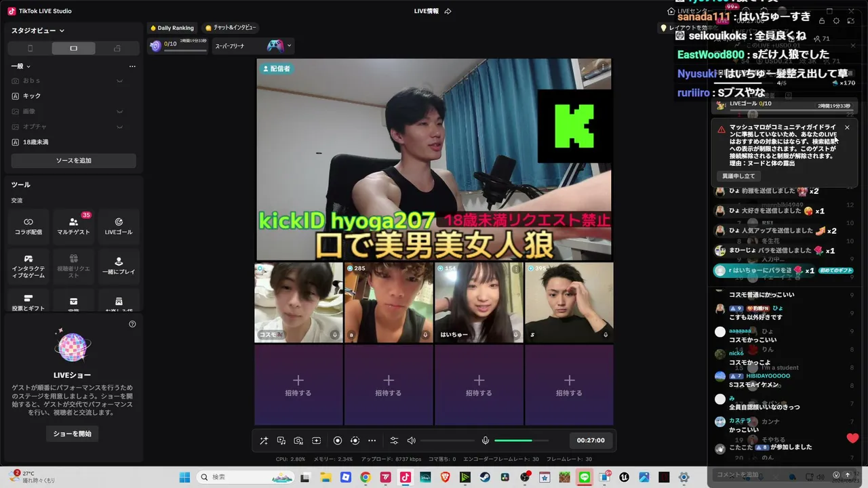Select the はいちゅー guest video tile
The width and height of the screenshot is (868, 488).
[x=479, y=302]
